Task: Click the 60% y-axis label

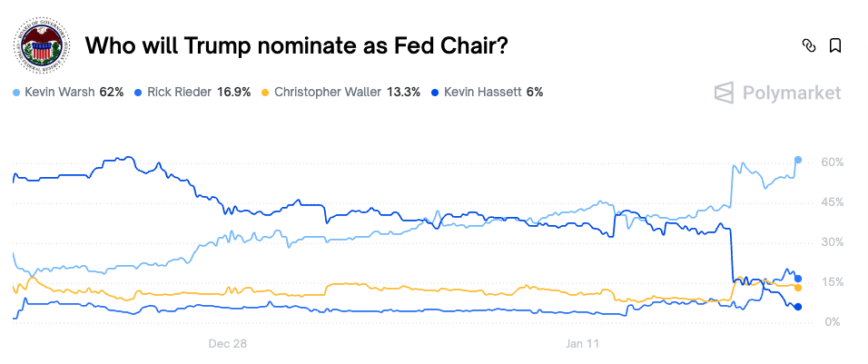Action: pyautogui.click(x=833, y=162)
